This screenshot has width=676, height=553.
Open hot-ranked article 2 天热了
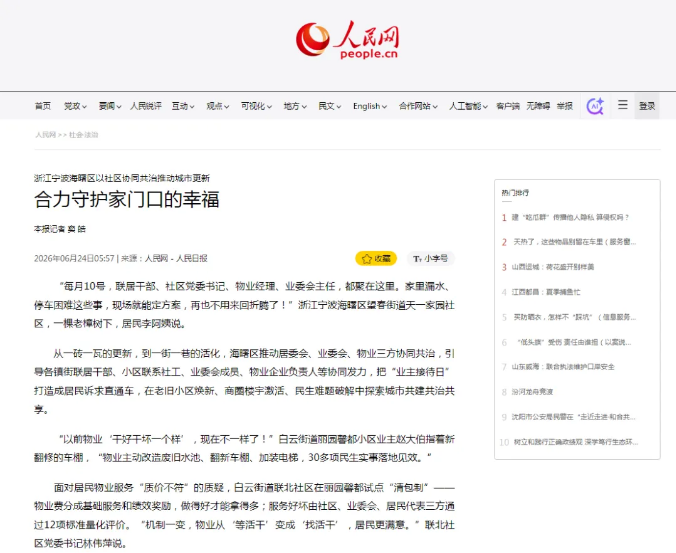point(574,242)
